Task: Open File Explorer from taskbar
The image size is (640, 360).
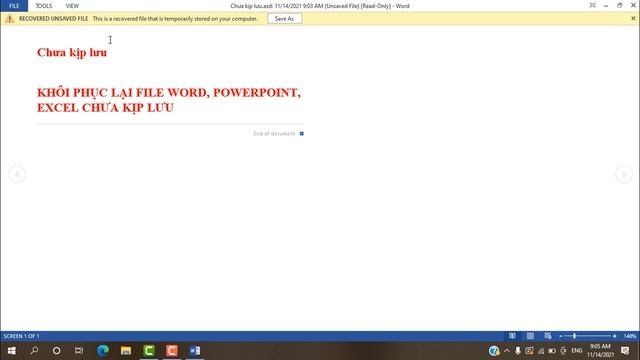Action: point(126,351)
